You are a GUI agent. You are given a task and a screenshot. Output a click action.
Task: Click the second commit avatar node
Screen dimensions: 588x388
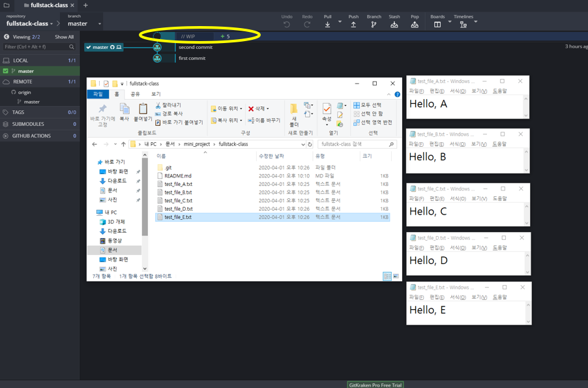point(157,48)
